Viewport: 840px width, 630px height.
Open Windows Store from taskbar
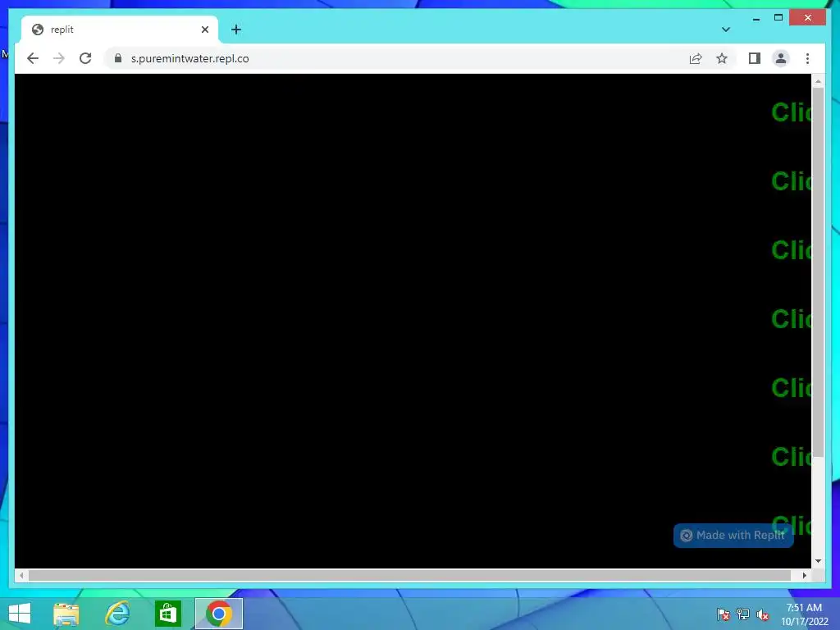167,614
